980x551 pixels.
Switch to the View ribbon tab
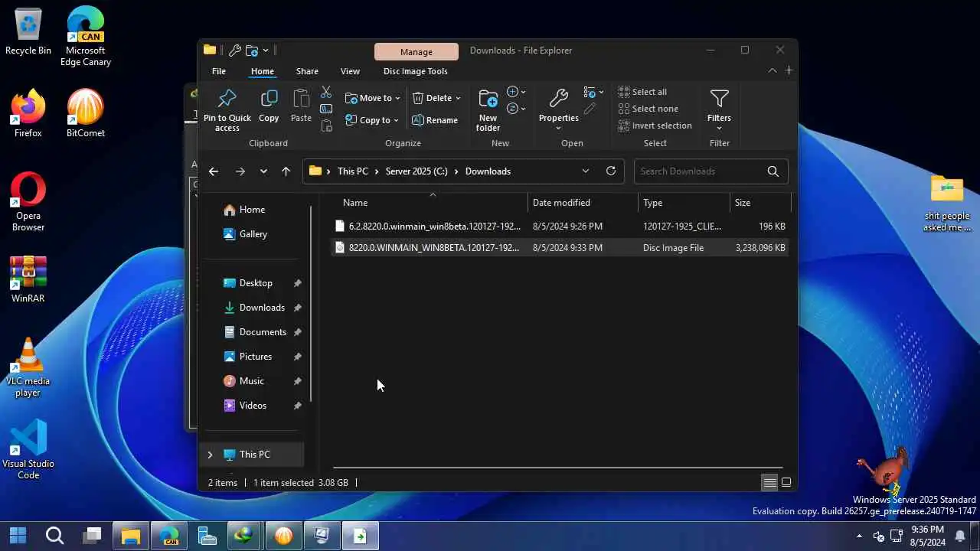coord(350,71)
